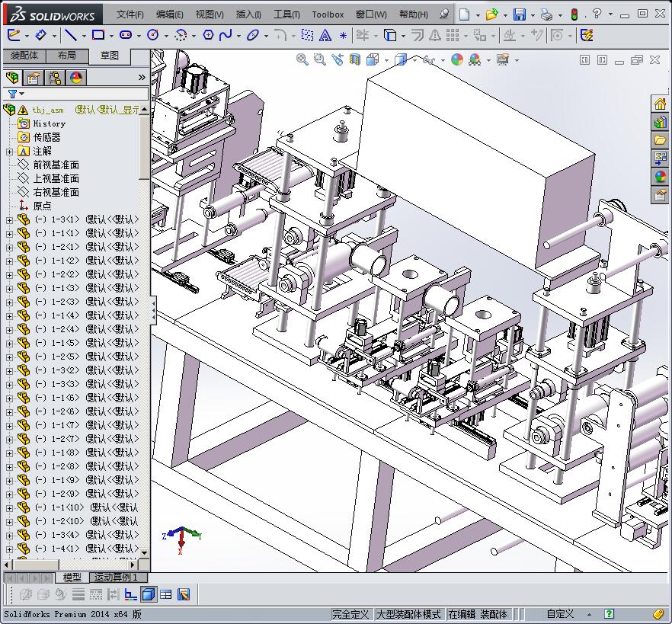The height and width of the screenshot is (624, 672).
Task: Select the Line sketch tool
Action: (x=70, y=35)
